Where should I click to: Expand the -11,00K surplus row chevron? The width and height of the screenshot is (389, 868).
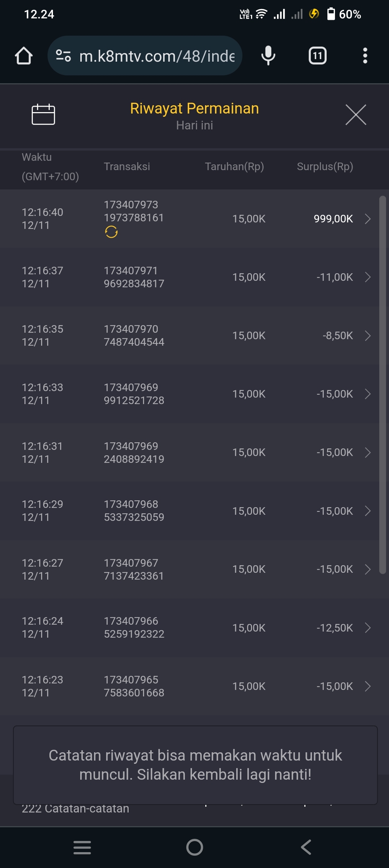pyautogui.click(x=367, y=277)
